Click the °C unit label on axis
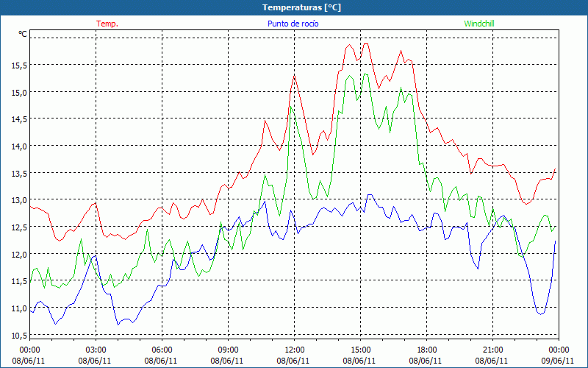The width and height of the screenshot is (588, 368). pos(23,34)
